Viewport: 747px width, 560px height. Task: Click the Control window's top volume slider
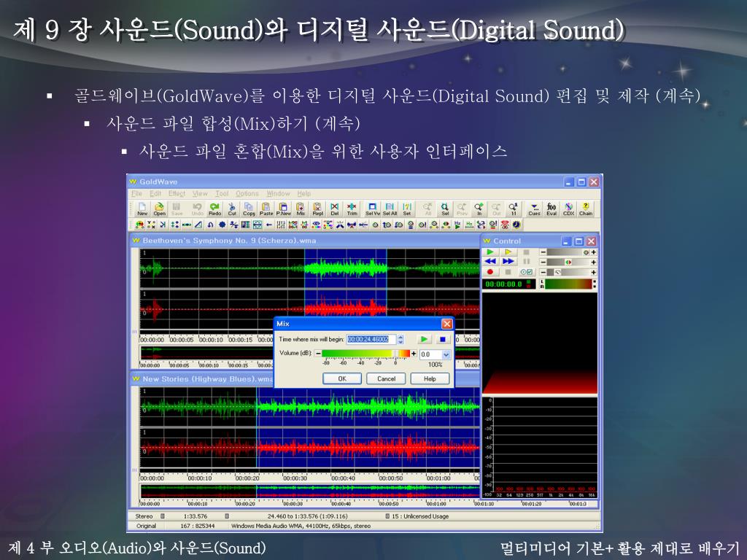[568, 252]
